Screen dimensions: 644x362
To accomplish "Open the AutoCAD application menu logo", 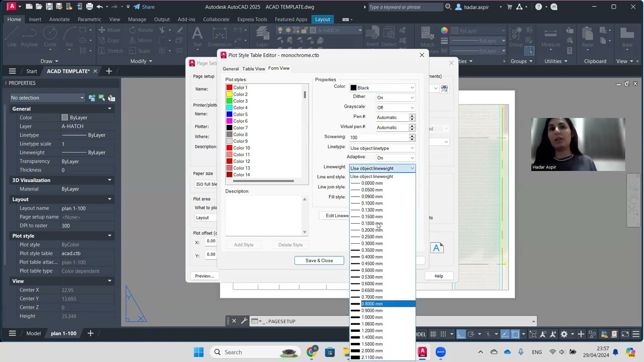I will [11, 7].
